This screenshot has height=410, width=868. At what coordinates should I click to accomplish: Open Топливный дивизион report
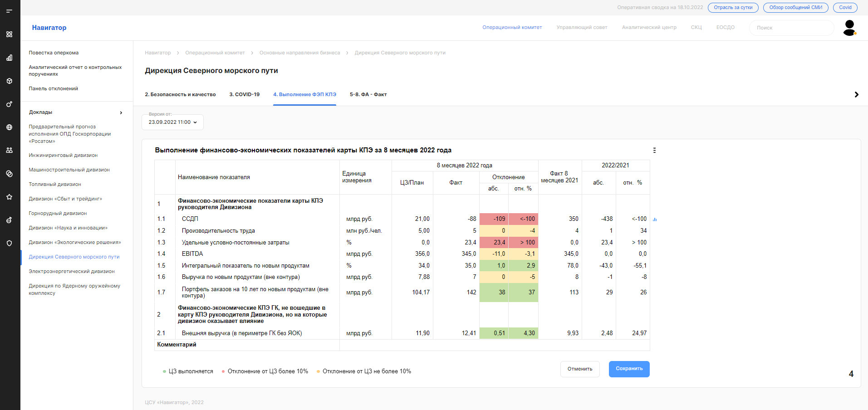point(55,184)
